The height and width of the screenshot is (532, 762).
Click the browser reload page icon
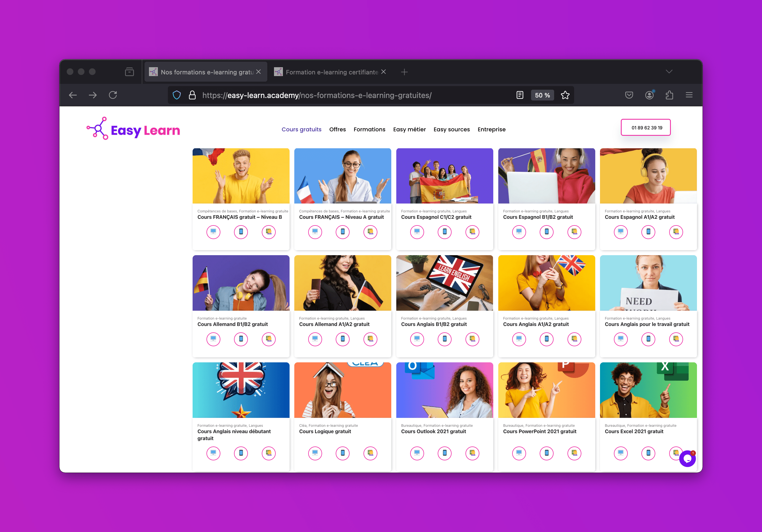[113, 95]
